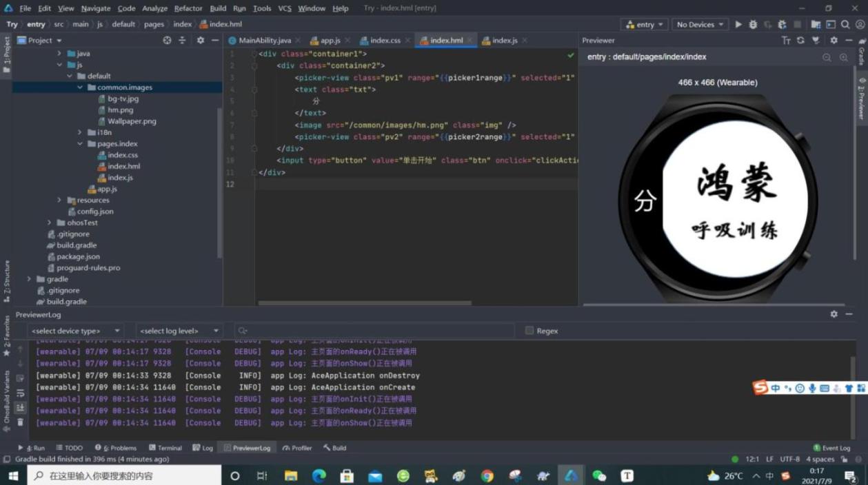Viewport: 868px width, 485px height.
Task: Click the Debug bug icon in toolbar
Action: coord(753,24)
